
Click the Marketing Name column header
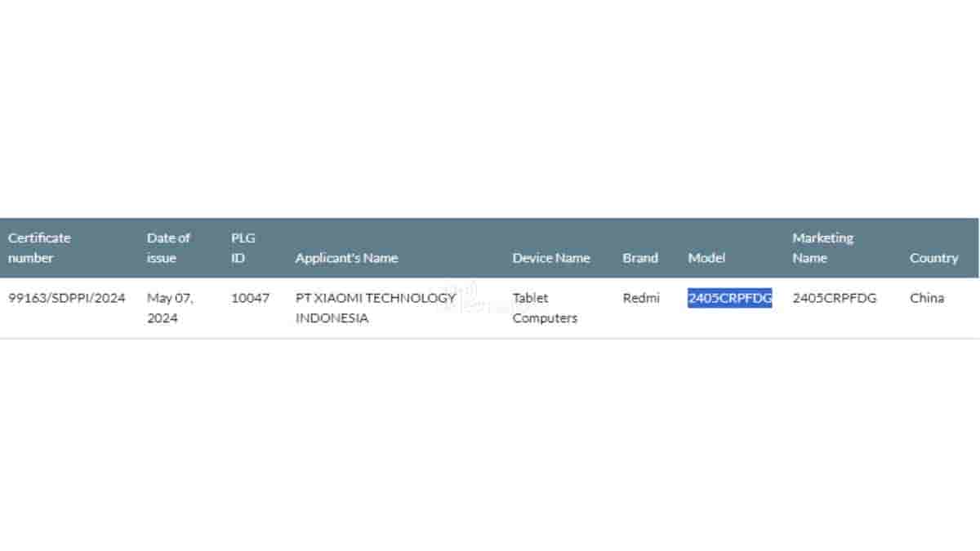click(x=822, y=247)
